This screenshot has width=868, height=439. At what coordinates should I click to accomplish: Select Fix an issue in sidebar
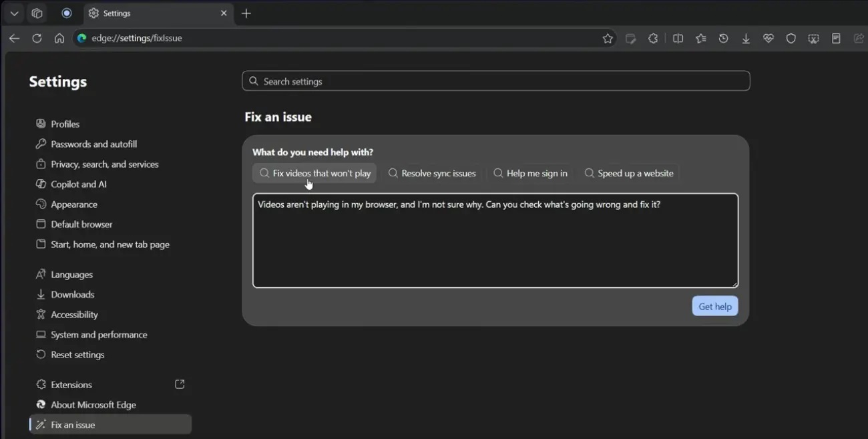[x=110, y=425]
